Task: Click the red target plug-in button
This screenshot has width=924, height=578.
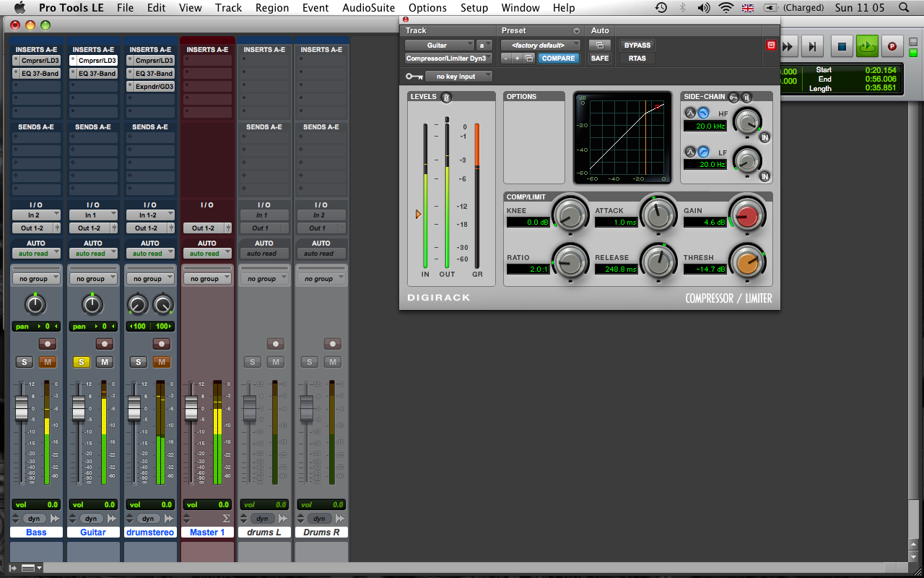Action: [771, 46]
